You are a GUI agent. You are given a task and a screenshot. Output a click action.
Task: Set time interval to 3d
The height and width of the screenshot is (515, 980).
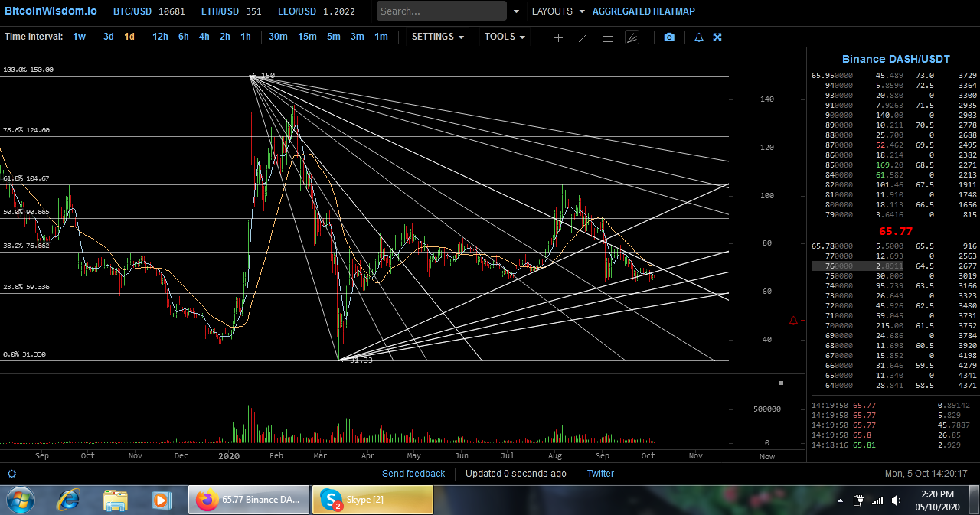click(x=109, y=37)
